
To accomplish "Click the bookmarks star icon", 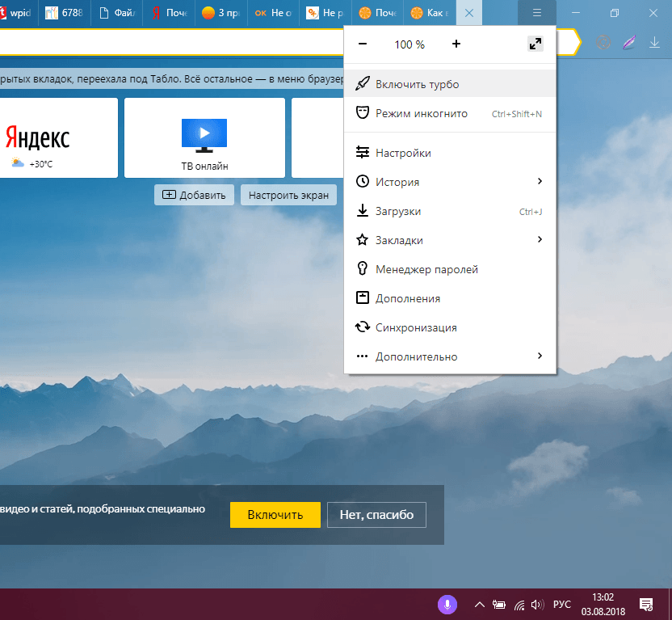I will (363, 239).
